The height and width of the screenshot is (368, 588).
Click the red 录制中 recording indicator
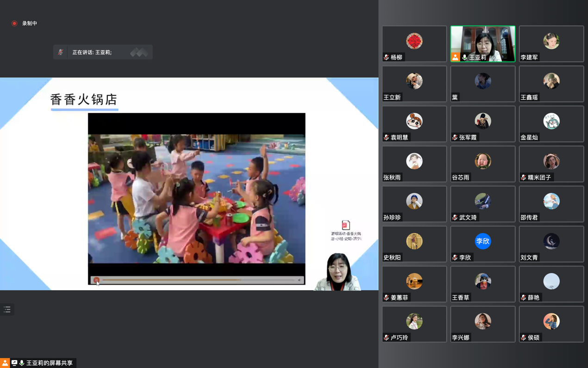[15, 23]
